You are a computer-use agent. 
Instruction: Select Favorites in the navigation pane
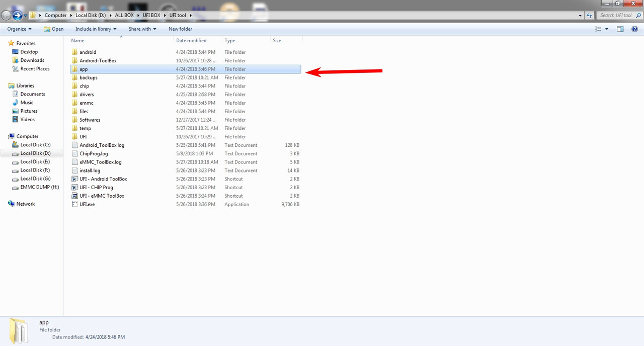click(26, 43)
